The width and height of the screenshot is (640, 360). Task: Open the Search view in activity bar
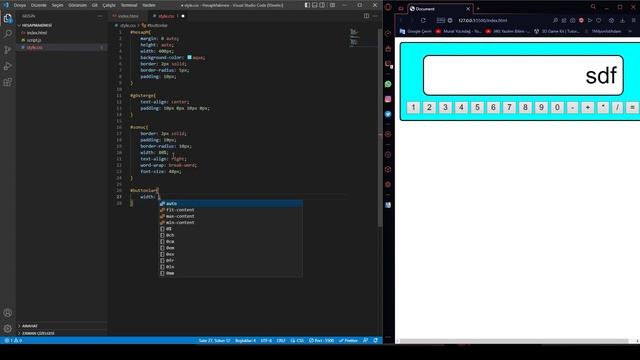tap(8, 34)
